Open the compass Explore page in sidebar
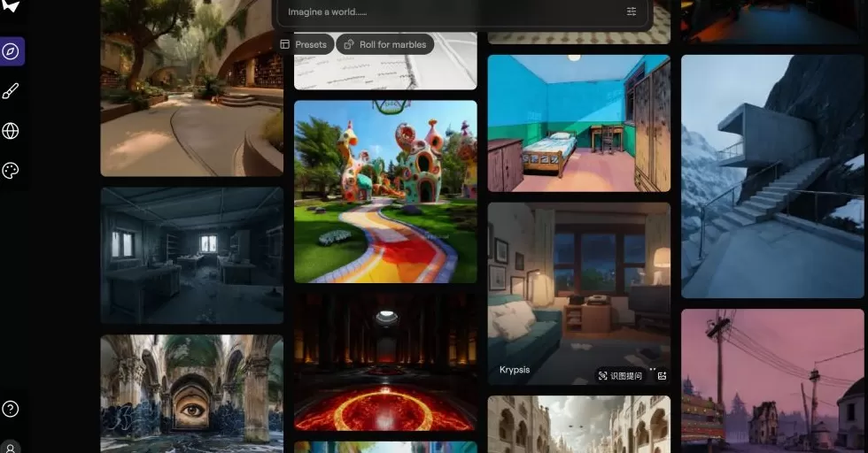This screenshot has width=868, height=453. click(x=12, y=51)
